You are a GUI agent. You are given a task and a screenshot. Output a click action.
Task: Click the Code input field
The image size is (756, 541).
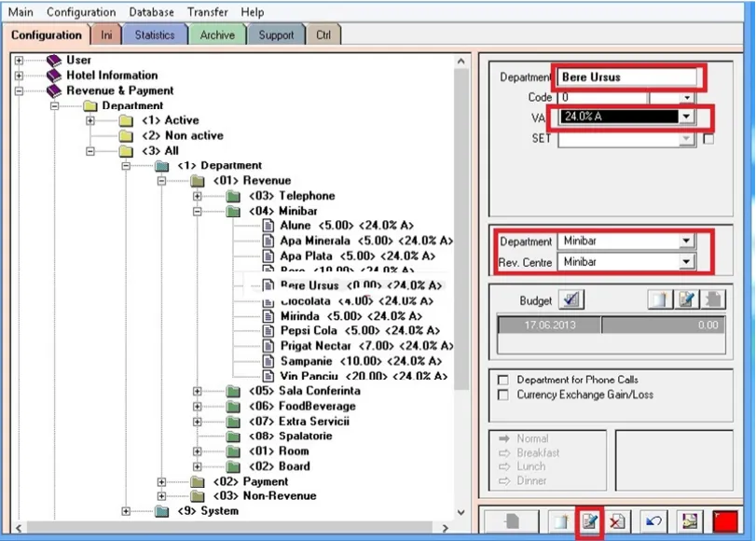602,98
